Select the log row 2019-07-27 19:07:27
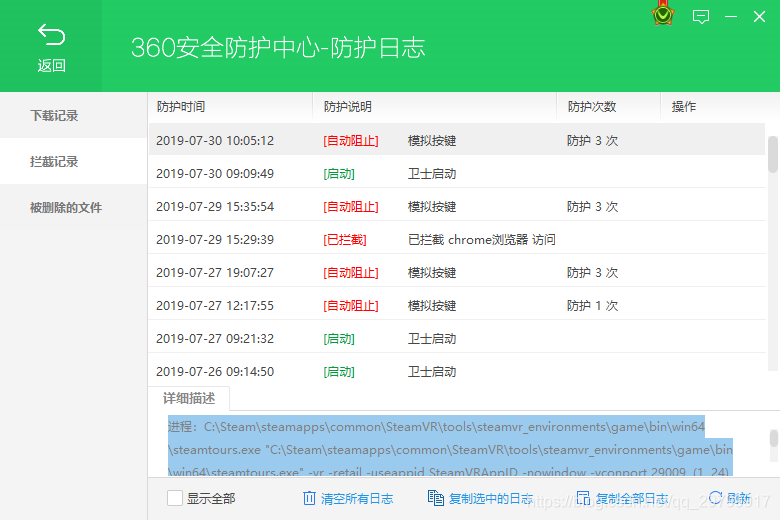 tap(457, 273)
